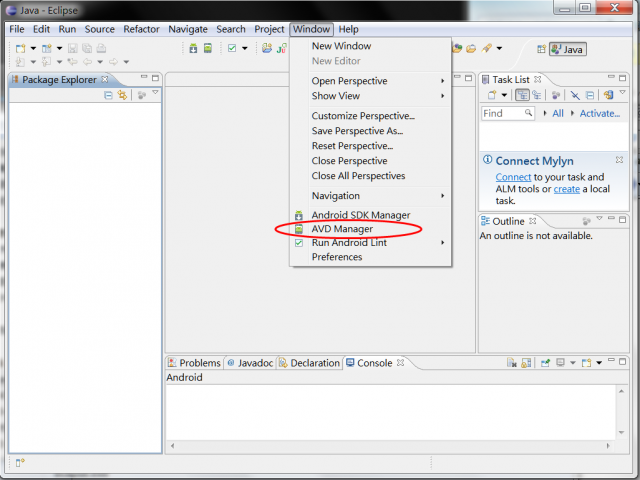
Task: Open dropdown next to Open Console icon
Action: point(599,362)
